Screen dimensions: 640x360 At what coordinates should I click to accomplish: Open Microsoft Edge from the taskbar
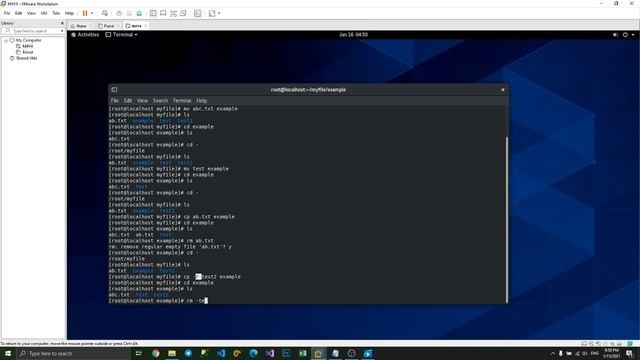point(253,353)
